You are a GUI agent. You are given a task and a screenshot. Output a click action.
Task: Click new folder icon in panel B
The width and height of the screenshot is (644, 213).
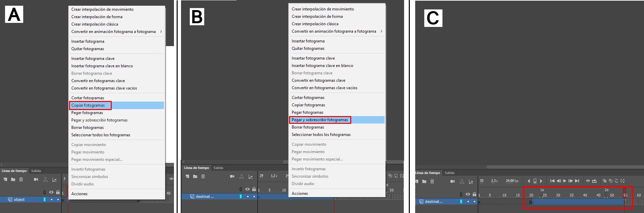[x=195, y=176]
